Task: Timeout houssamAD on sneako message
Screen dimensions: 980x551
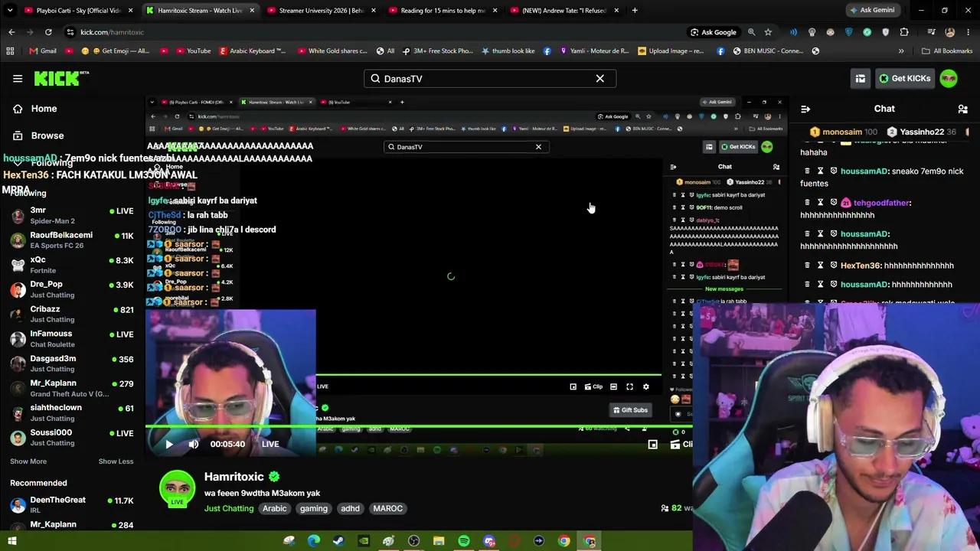Action: click(x=820, y=171)
